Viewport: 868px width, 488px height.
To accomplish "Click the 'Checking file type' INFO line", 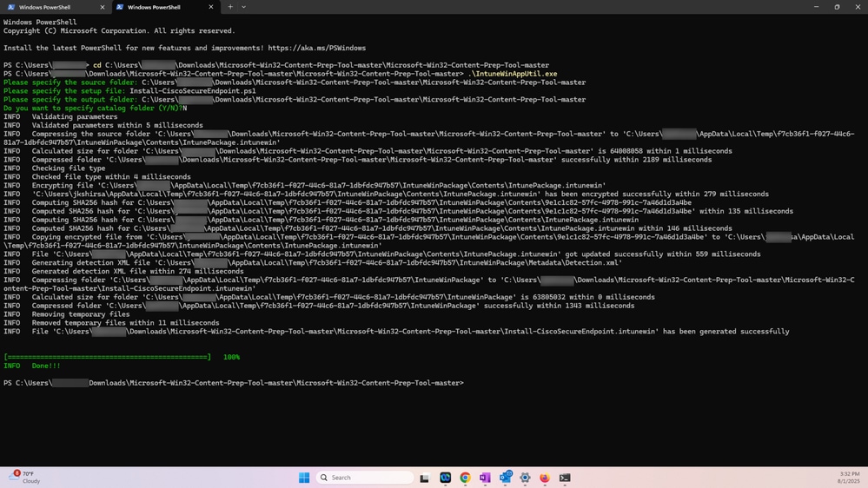I will (x=54, y=168).
